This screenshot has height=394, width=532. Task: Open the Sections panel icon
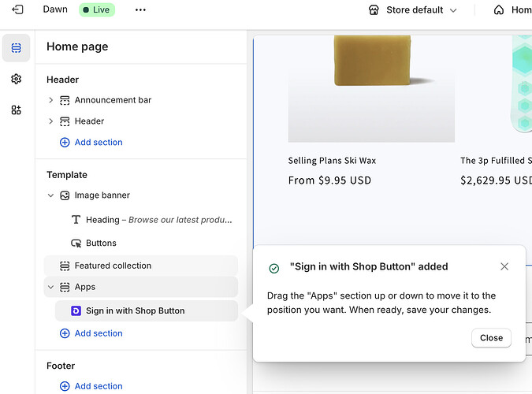(17, 48)
